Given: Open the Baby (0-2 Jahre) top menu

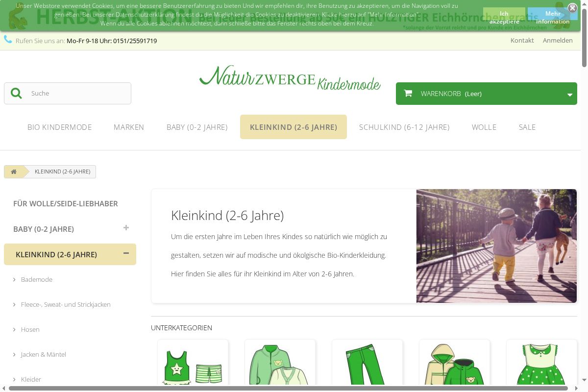Looking at the screenshot, I should pyautogui.click(x=197, y=127).
